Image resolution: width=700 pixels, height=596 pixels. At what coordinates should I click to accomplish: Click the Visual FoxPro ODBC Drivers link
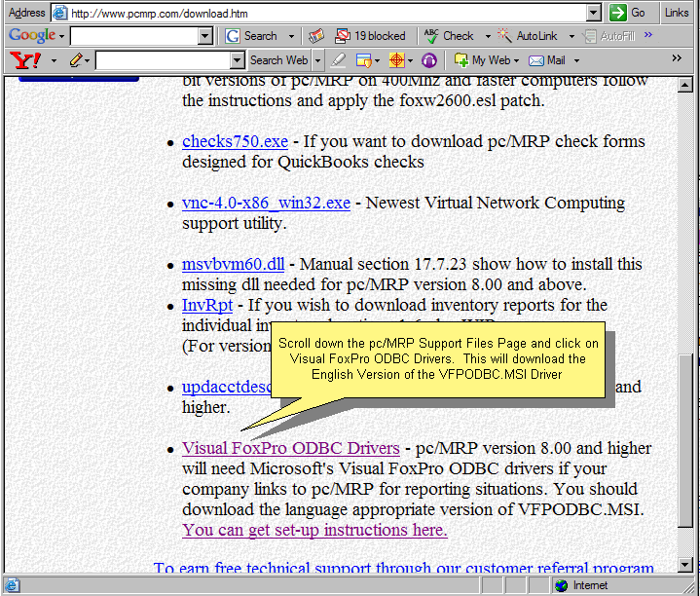click(291, 448)
